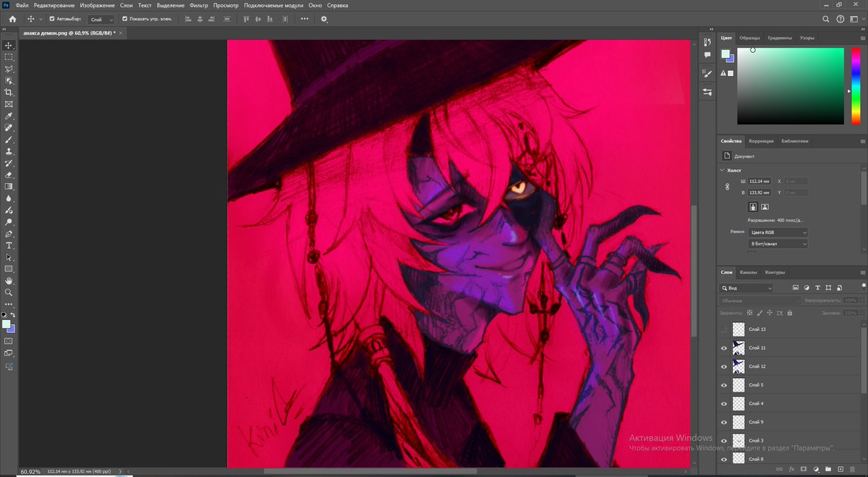Select the Zoom tool
The image size is (868, 477).
tap(9, 292)
